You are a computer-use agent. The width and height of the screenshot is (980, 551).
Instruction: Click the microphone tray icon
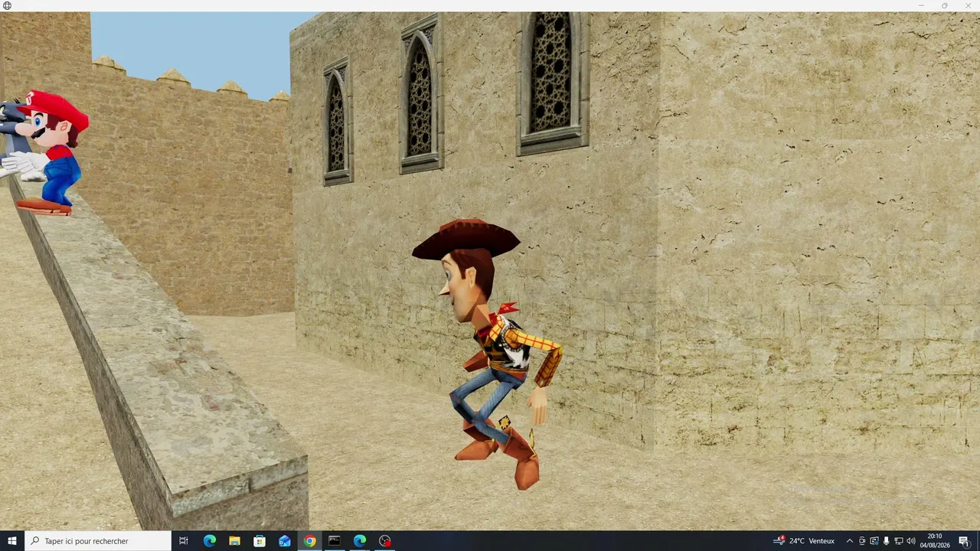coord(887,541)
